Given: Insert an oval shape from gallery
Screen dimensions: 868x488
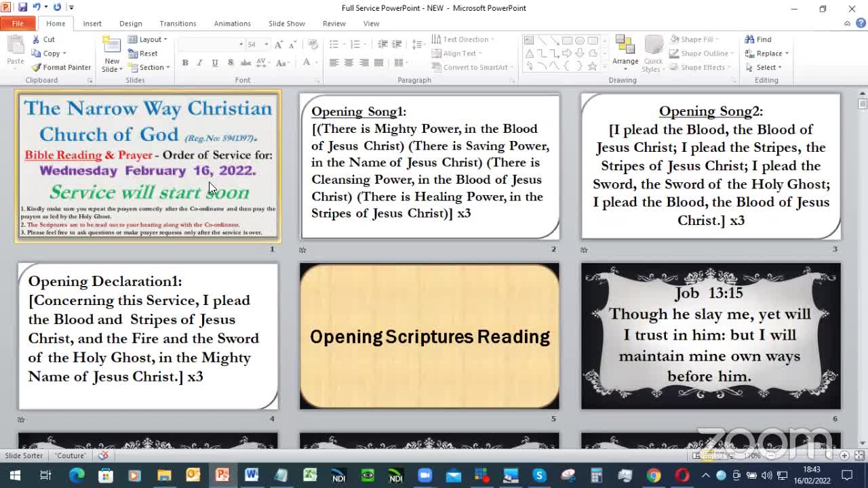Looking at the screenshot, I should click(580, 40).
